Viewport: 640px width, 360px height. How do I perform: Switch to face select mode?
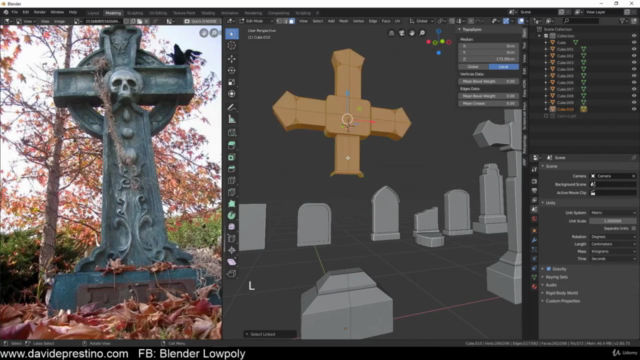291,21
